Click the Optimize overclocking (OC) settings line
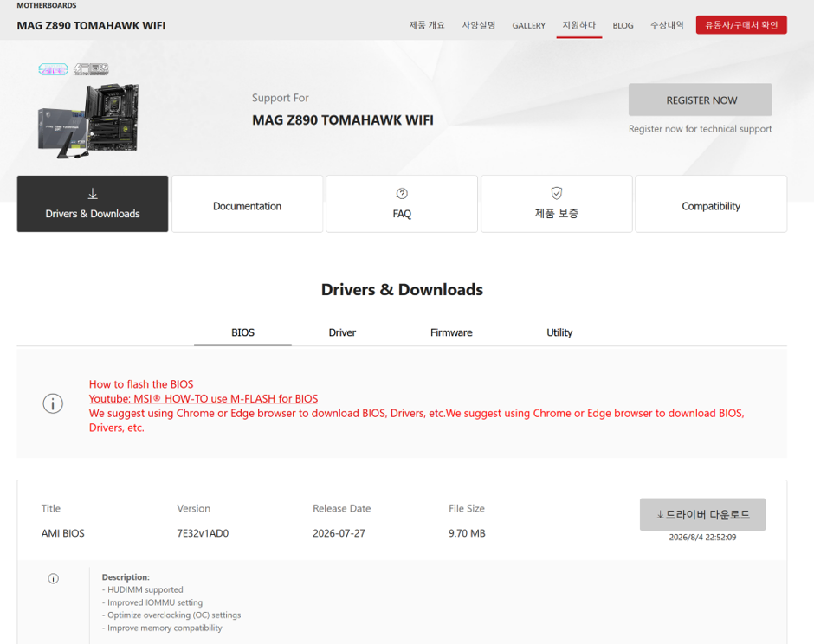Screen dimensions: 814x644 (x=171, y=615)
